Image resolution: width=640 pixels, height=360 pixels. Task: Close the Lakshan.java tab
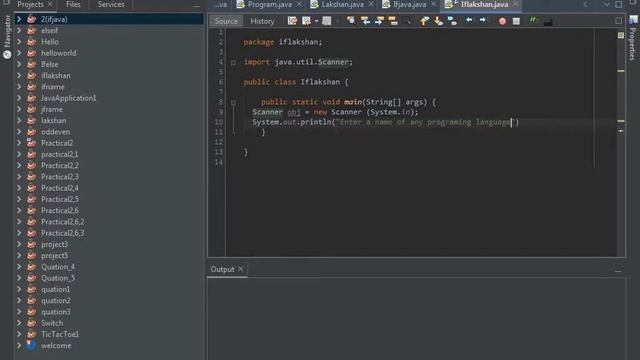(x=371, y=4)
